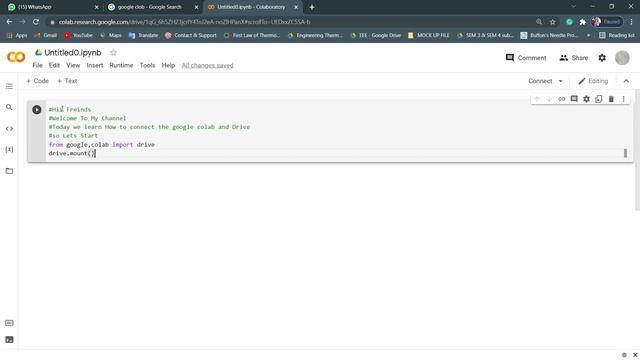Open the Insert menu
This screenshot has width=640, height=360.
(95, 65)
